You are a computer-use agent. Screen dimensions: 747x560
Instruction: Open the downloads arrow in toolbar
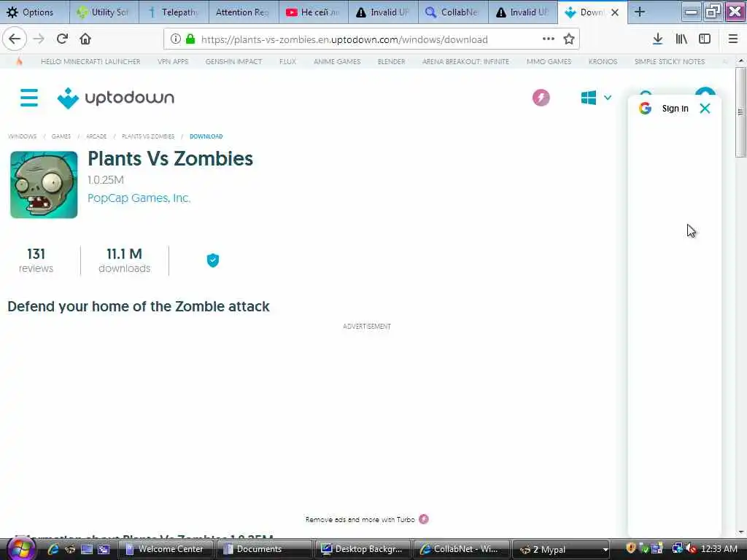657,39
